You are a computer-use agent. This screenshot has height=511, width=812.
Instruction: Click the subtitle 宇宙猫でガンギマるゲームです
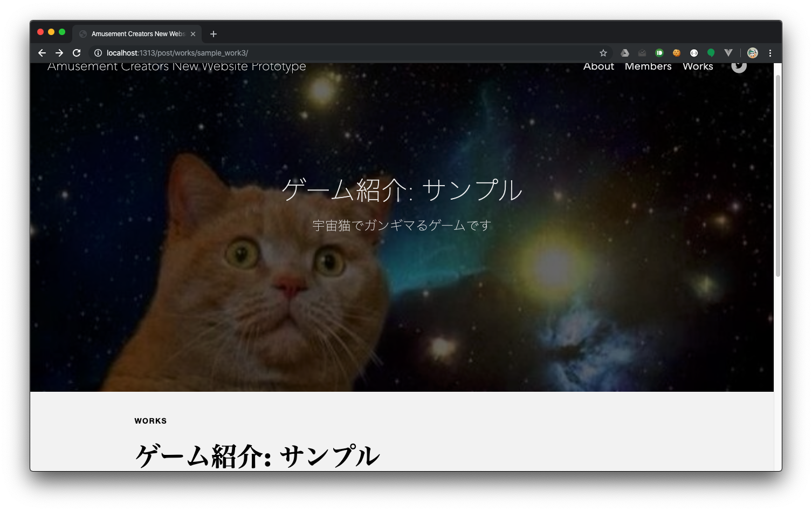point(402,226)
